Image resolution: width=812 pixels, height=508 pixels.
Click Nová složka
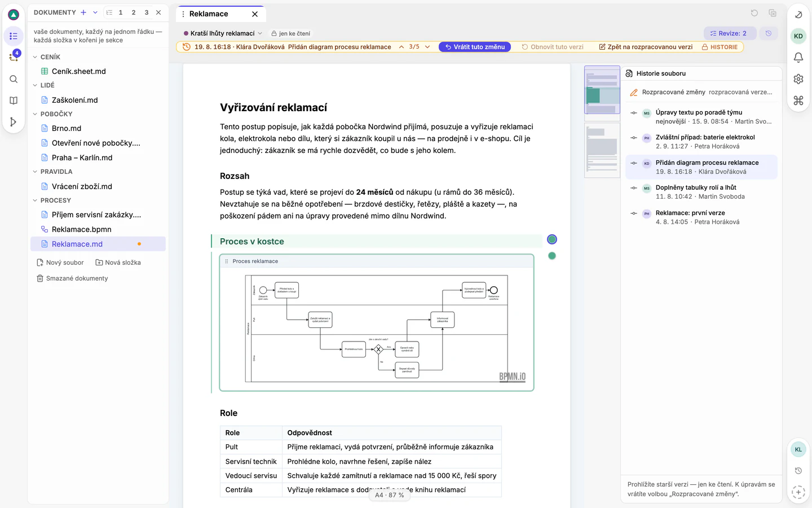[x=118, y=262]
